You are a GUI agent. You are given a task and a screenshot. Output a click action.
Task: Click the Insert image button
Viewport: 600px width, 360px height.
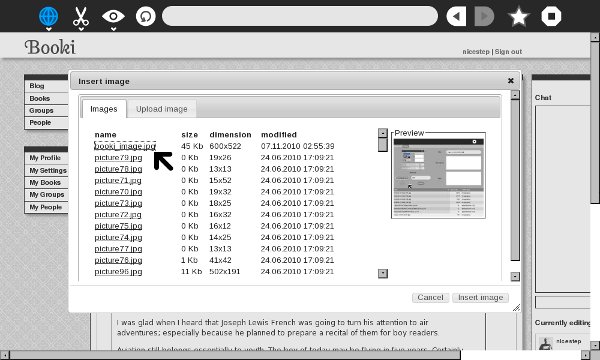(481, 297)
